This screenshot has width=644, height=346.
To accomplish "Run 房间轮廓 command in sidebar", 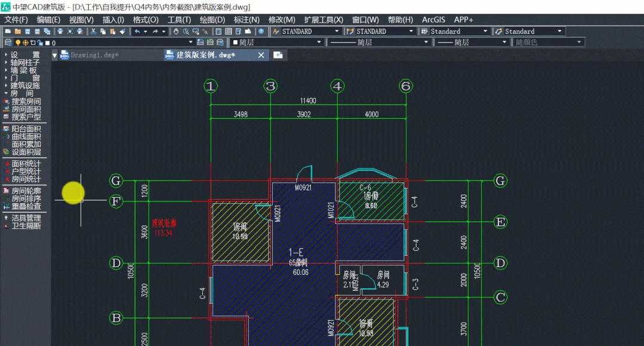I will pyautogui.click(x=23, y=191).
